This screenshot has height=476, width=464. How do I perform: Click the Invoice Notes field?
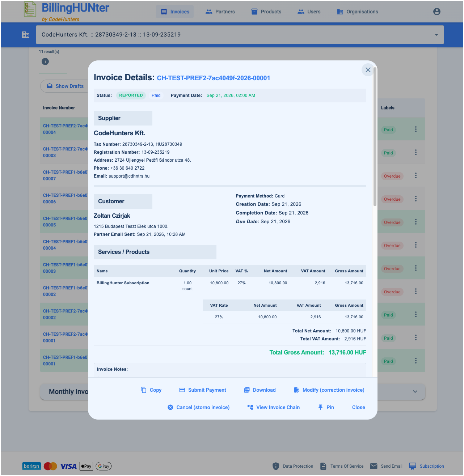pyautogui.click(x=230, y=370)
